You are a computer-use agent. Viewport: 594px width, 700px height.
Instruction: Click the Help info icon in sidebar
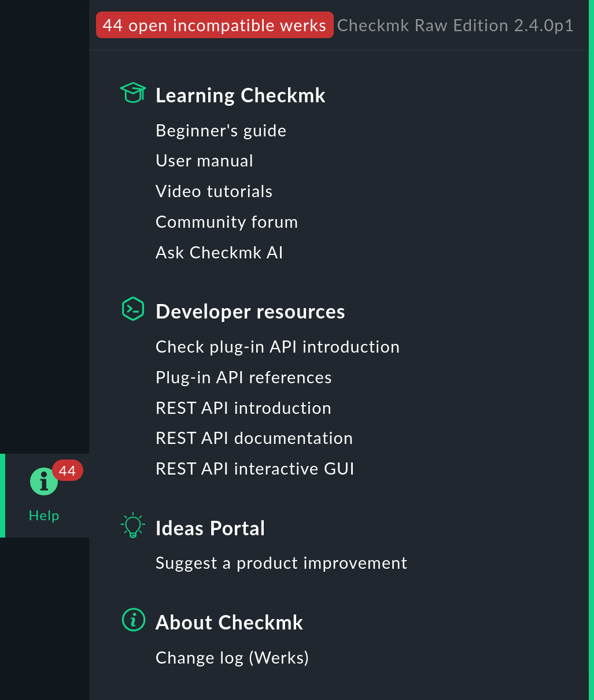click(x=44, y=482)
